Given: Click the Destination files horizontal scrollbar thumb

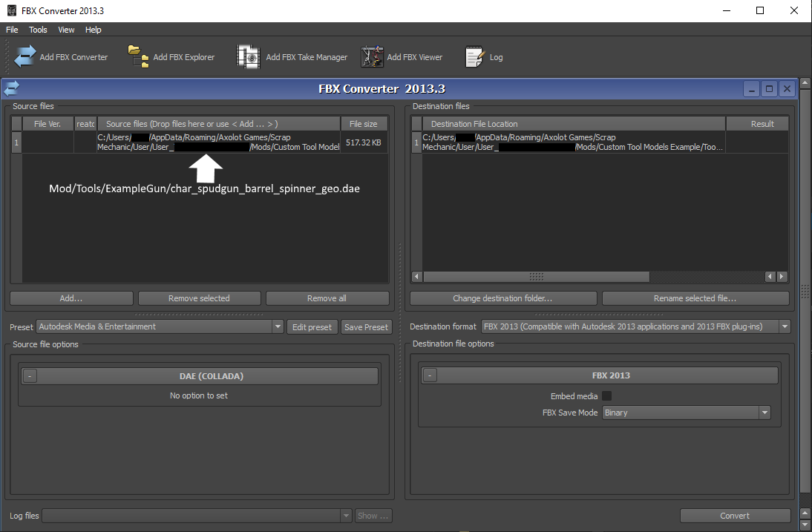Looking at the screenshot, I should pyautogui.click(x=536, y=277).
